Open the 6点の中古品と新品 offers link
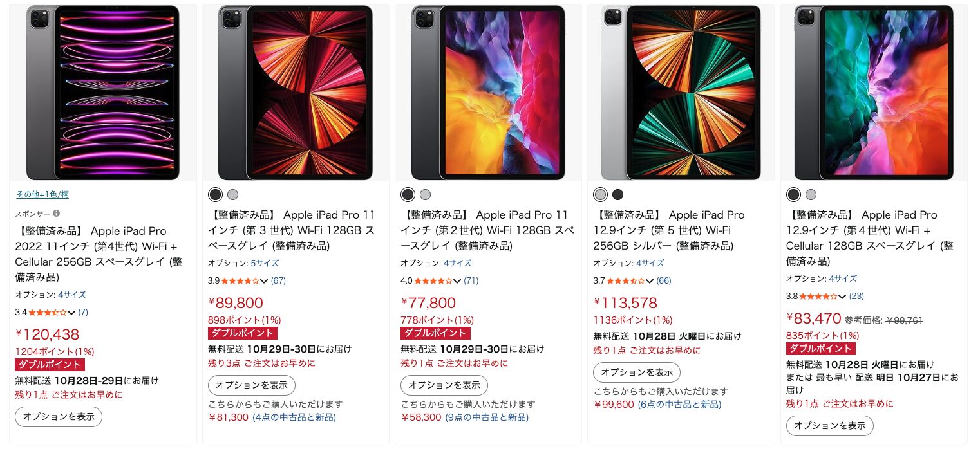Screen dimensions: 980x449 [679, 405]
